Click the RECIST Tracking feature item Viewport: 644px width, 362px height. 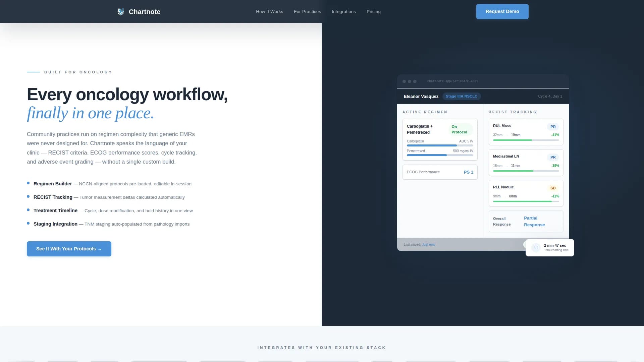click(106, 197)
